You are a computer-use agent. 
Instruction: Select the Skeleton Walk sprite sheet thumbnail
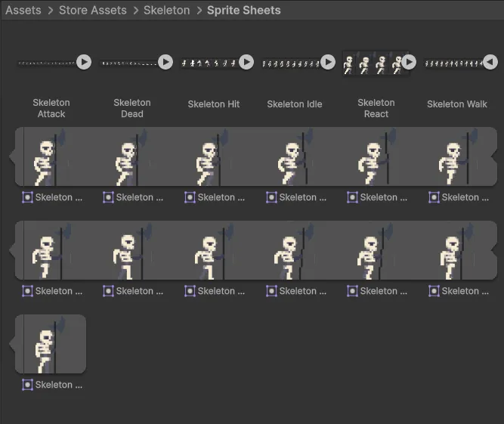pyautogui.click(x=453, y=63)
